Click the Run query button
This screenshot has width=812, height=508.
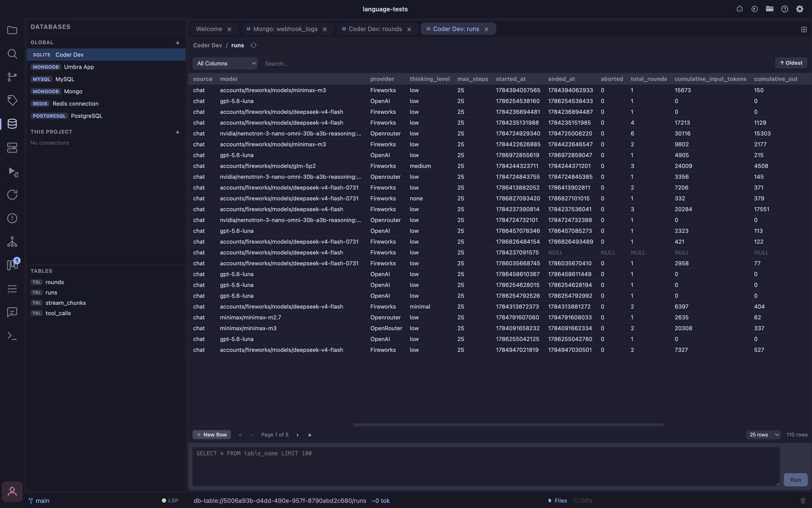[x=796, y=480]
